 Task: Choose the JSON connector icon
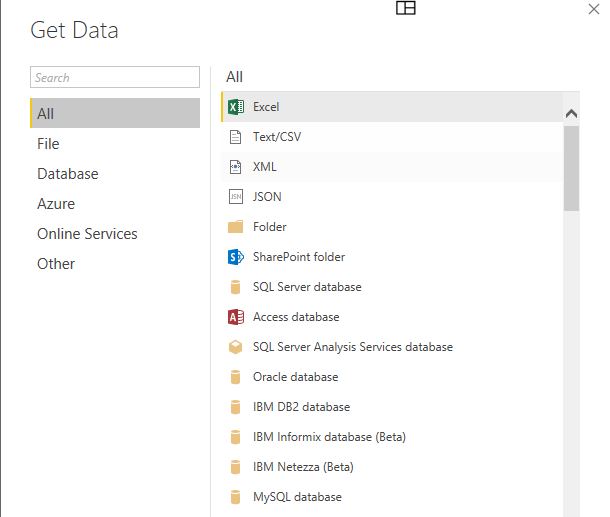click(236, 197)
